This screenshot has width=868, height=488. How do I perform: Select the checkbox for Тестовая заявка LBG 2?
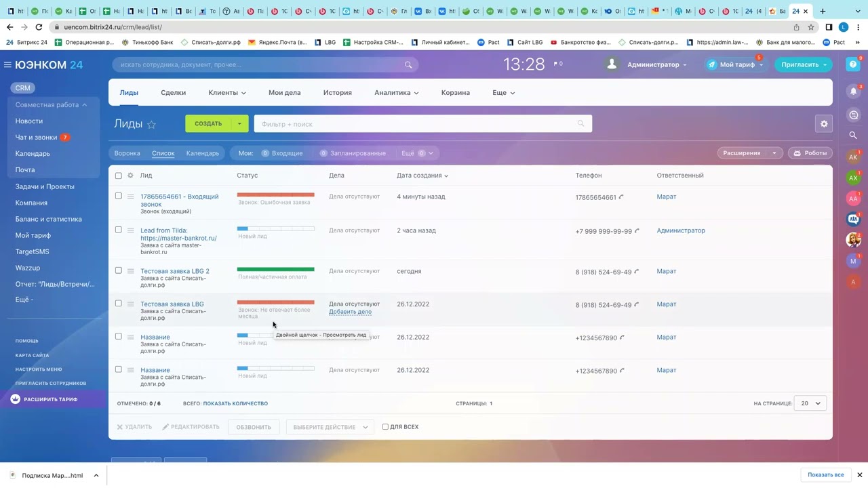point(118,270)
